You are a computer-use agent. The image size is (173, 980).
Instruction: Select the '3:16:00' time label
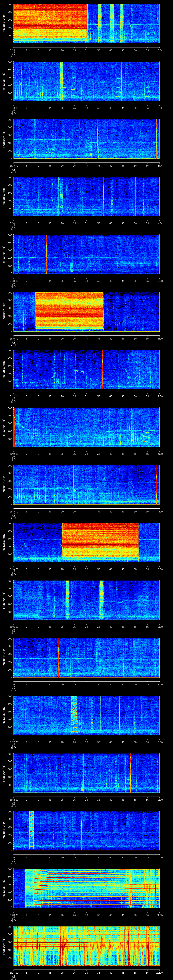pyautogui.click(x=14, y=685)
